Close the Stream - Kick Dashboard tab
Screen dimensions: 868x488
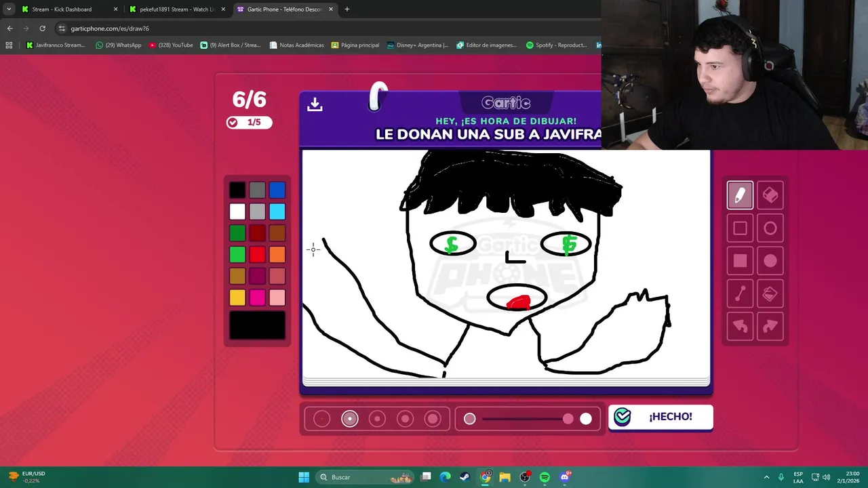tap(115, 9)
